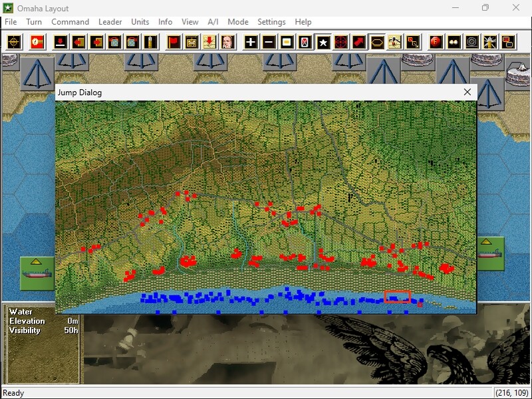
Task: Toggle the white star toolbar button
Action: (323, 42)
